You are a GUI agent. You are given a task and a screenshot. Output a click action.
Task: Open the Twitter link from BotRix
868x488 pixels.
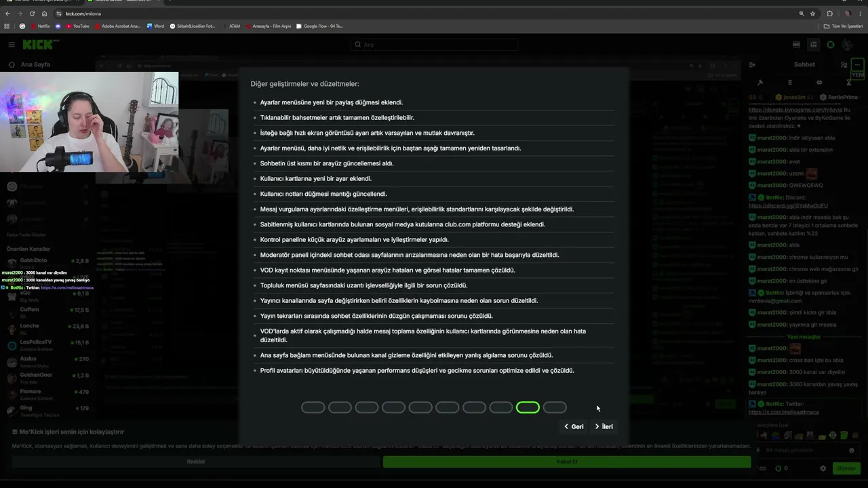coord(783,412)
